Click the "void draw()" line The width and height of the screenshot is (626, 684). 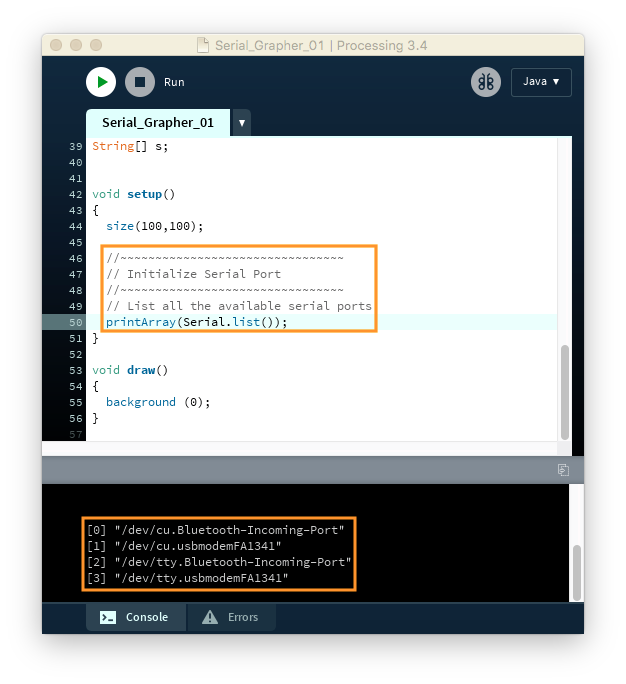point(130,370)
